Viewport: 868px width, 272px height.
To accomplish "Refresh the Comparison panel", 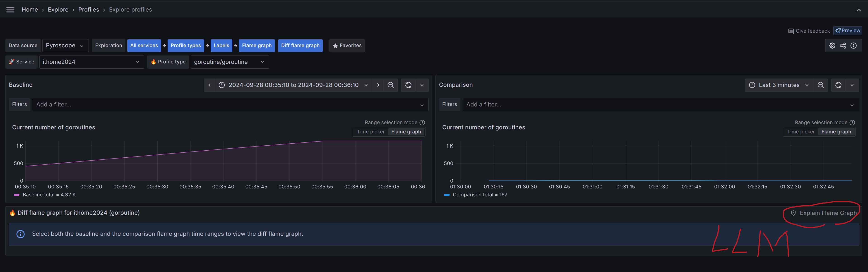I will pyautogui.click(x=838, y=85).
